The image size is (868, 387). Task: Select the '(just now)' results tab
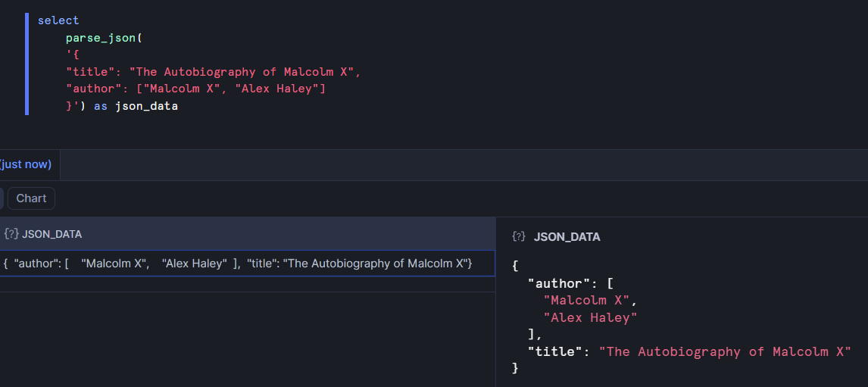26,164
